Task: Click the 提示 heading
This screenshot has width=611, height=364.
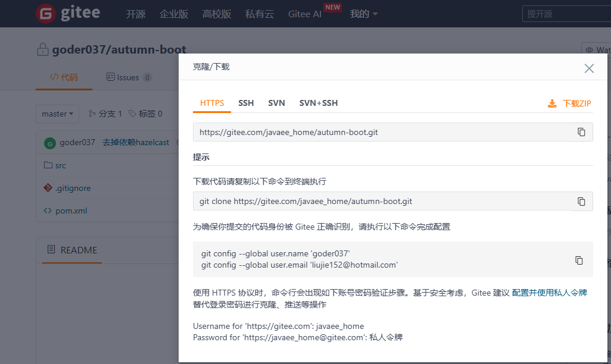Action: pyautogui.click(x=201, y=157)
